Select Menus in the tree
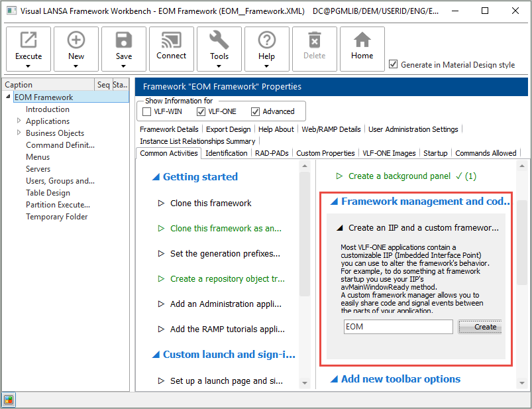The height and width of the screenshot is (409, 532). pos(38,157)
